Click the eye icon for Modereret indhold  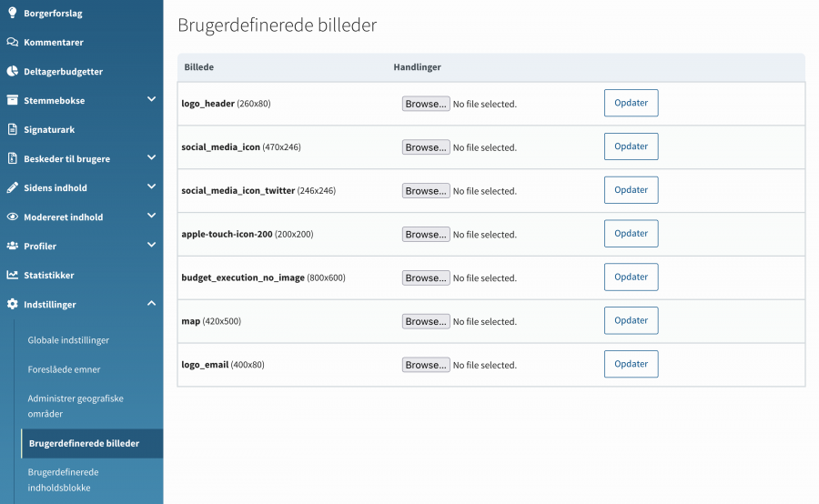tap(13, 217)
